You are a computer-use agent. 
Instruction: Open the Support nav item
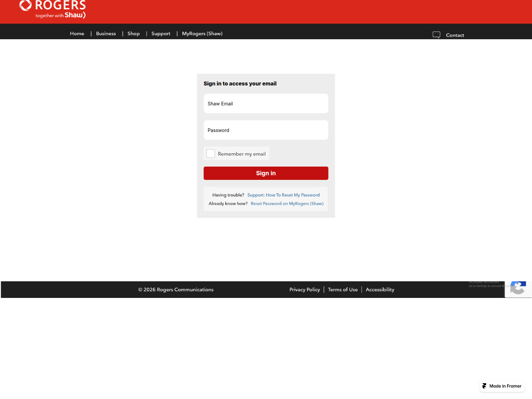161,34
